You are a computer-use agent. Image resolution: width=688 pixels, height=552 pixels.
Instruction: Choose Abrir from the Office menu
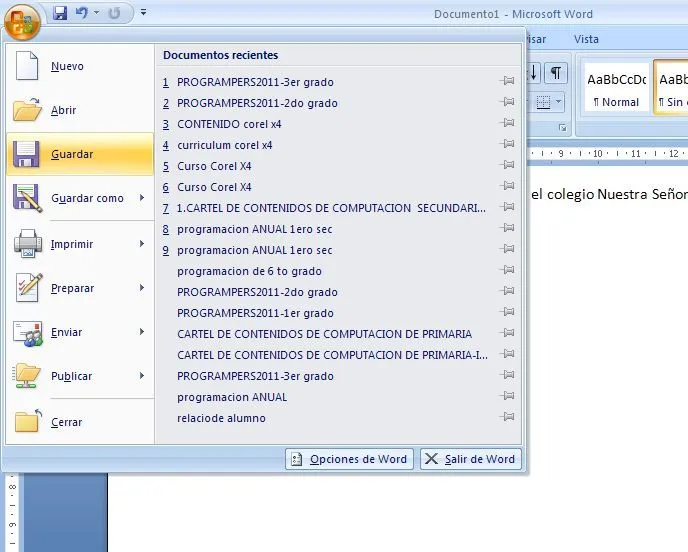coord(80,110)
